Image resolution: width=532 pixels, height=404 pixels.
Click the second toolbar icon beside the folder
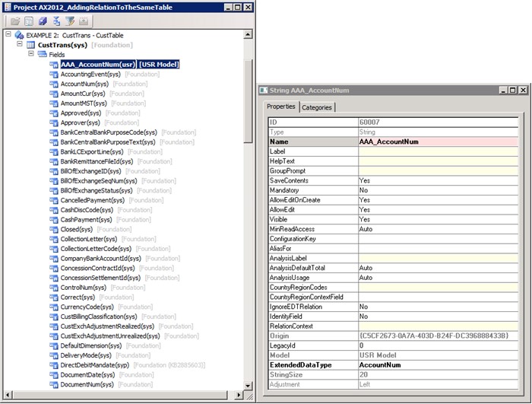28,21
